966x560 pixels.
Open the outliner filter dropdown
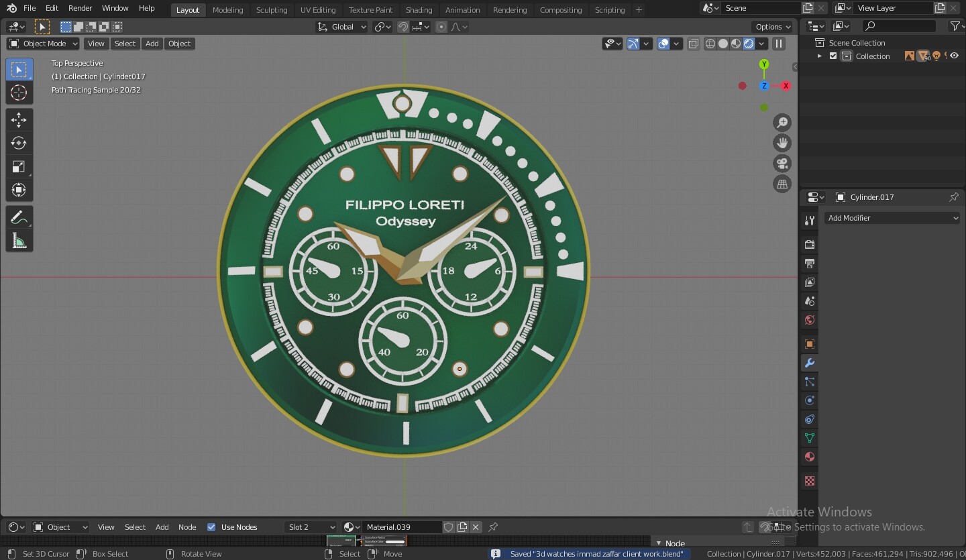(956, 26)
